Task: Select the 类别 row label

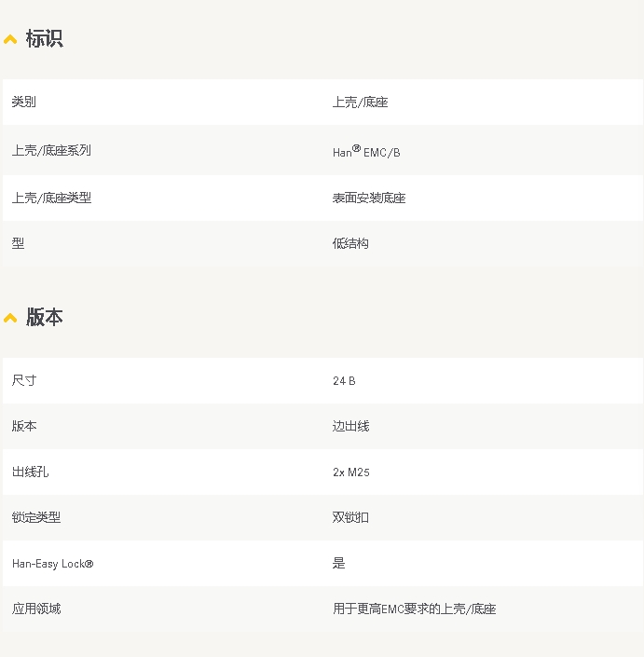Action: 24,102
